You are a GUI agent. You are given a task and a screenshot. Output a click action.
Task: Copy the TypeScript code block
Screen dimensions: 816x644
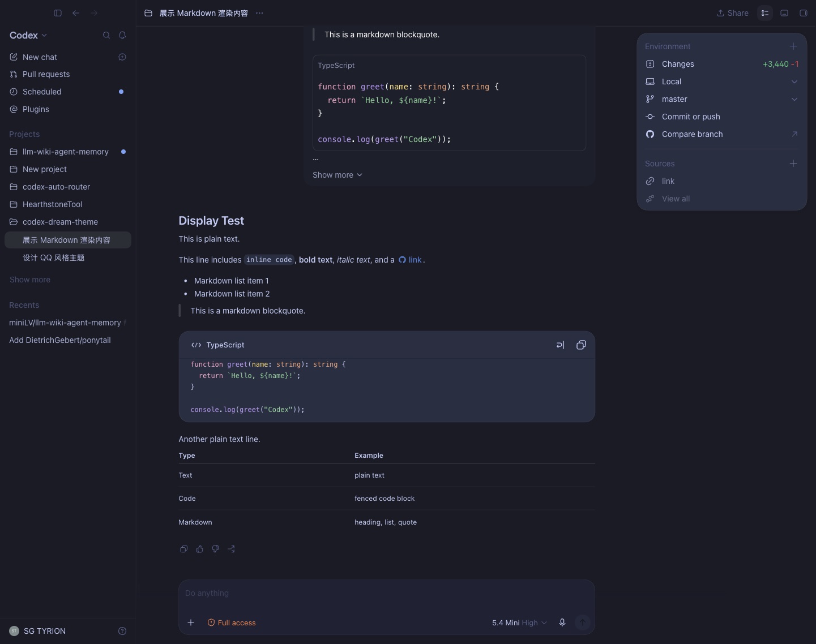(x=581, y=345)
